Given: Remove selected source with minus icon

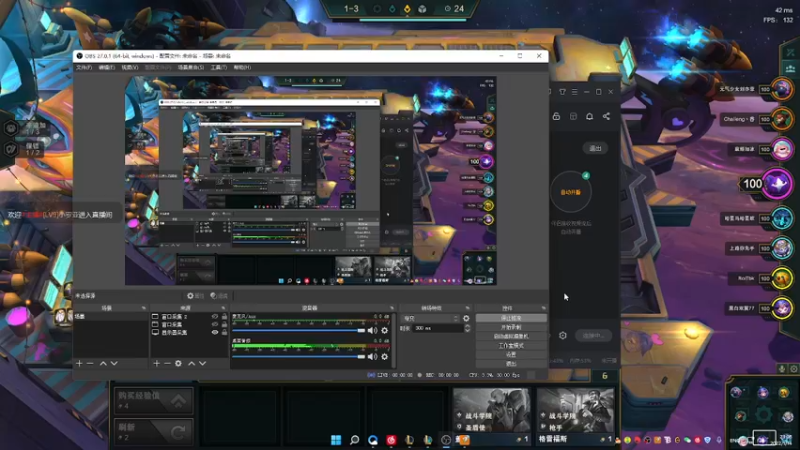Looking at the screenshot, I should [167, 363].
